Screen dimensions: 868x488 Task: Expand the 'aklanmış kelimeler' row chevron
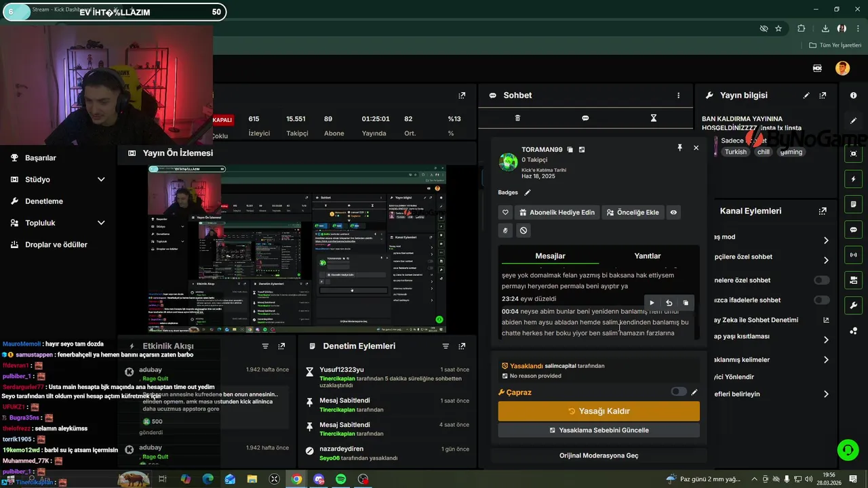[826, 360]
